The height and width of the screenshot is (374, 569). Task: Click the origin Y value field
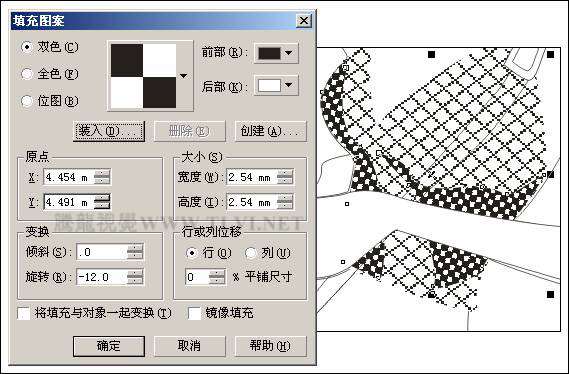[68, 202]
